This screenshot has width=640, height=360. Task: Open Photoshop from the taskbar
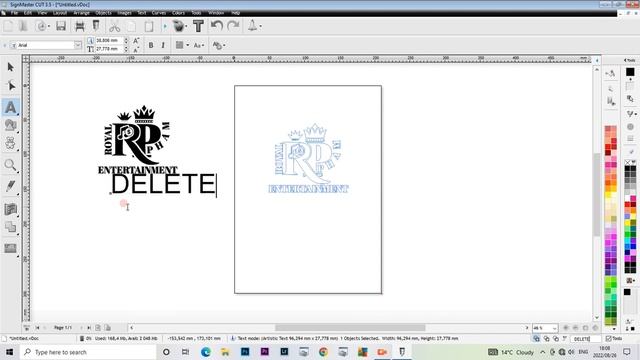pyautogui.click(x=245, y=351)
